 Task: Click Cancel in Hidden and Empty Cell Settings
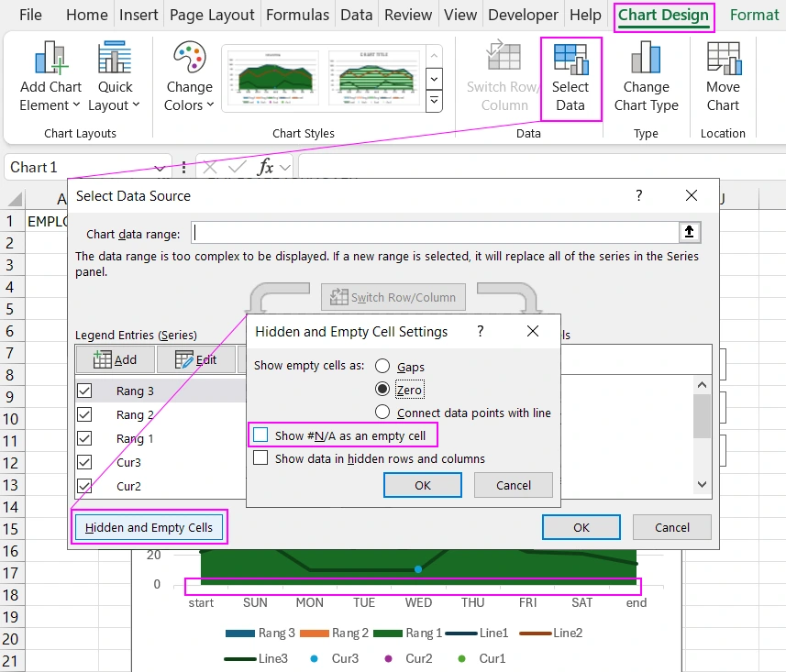click(514, 485)
